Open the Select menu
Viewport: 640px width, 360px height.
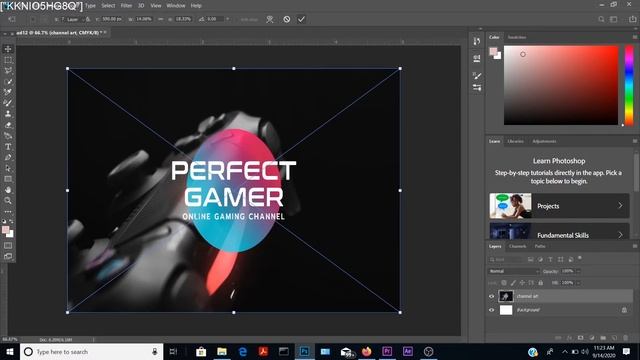108,6
